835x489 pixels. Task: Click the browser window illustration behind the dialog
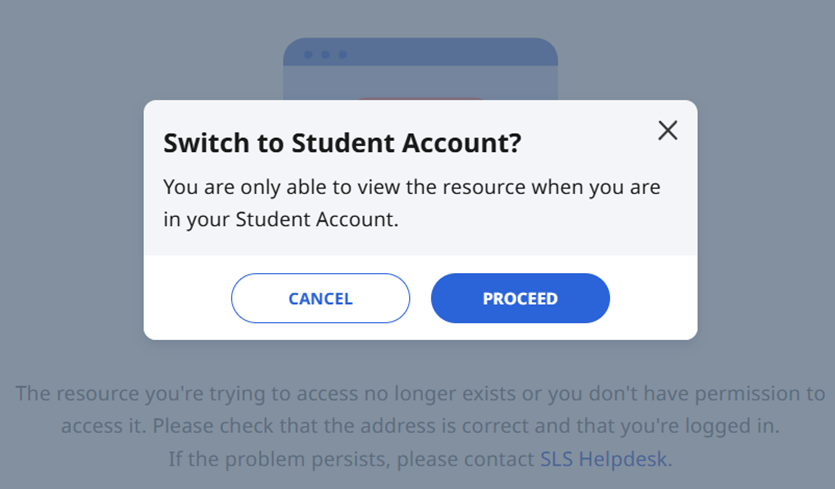(x=420, y=77)
